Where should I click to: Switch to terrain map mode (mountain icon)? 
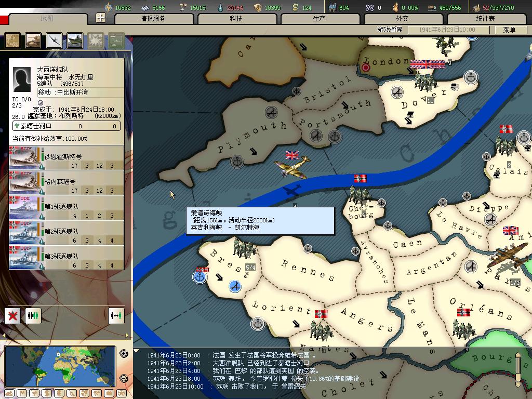point(9,394)
